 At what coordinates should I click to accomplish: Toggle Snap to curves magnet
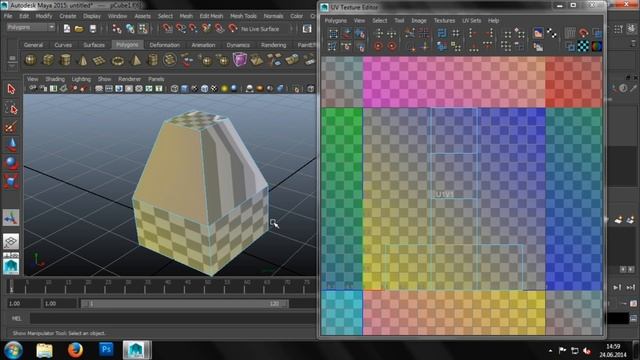point(180,28)
